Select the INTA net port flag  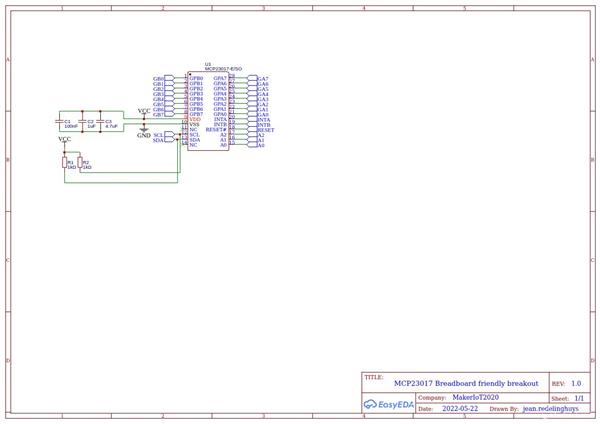point(253,119)
